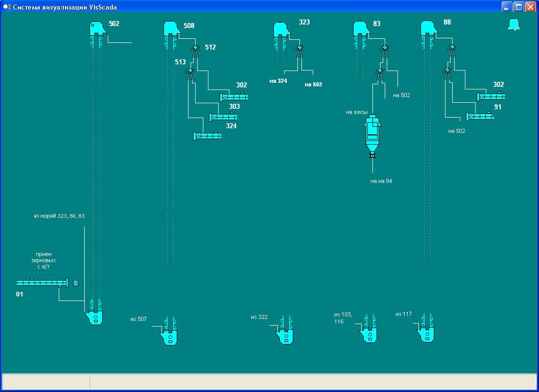Screen dimensions: 539x392
Task: Click the small grid indicator beside conveyor 01
Action: [76, 283]
